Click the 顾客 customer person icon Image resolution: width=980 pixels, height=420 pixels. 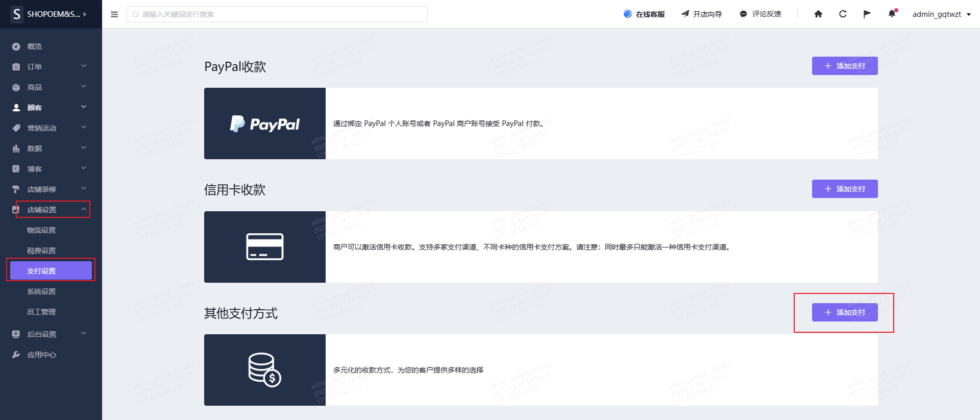(16, 108)
